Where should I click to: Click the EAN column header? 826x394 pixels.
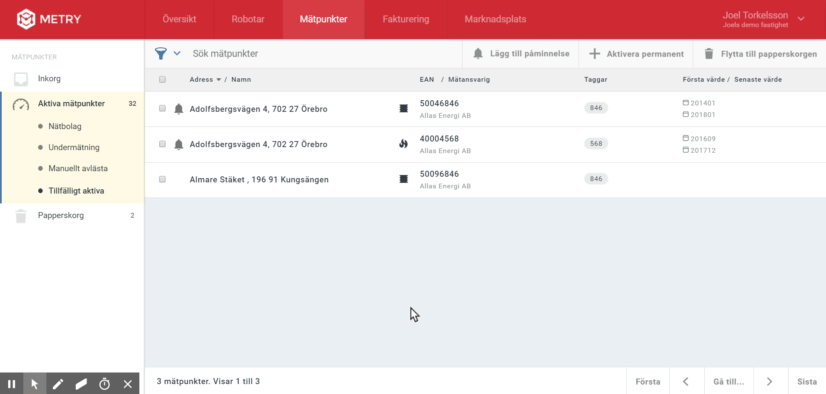tap(427, 80)
